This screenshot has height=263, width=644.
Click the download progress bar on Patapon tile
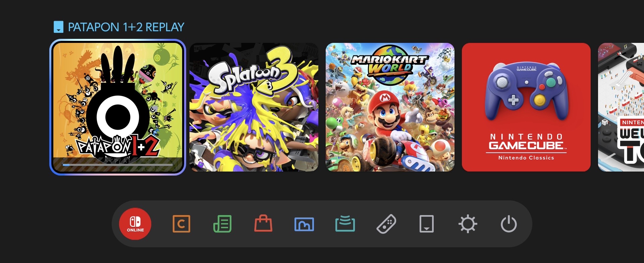(118, 165)
